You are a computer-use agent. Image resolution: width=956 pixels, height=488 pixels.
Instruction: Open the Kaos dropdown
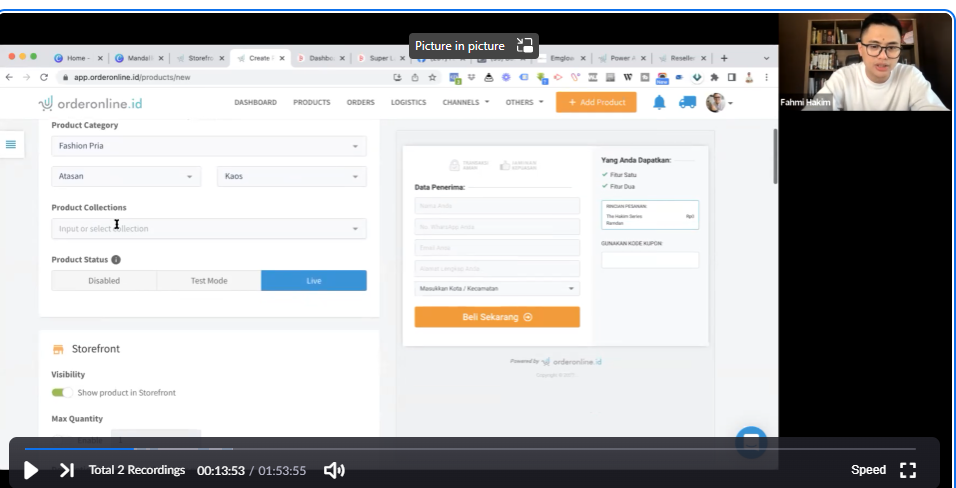(291, 177)
